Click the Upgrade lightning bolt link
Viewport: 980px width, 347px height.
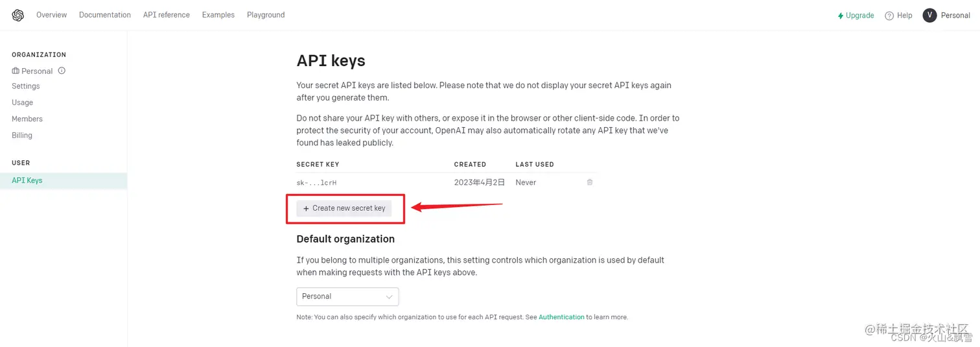[x=856, y=16]
